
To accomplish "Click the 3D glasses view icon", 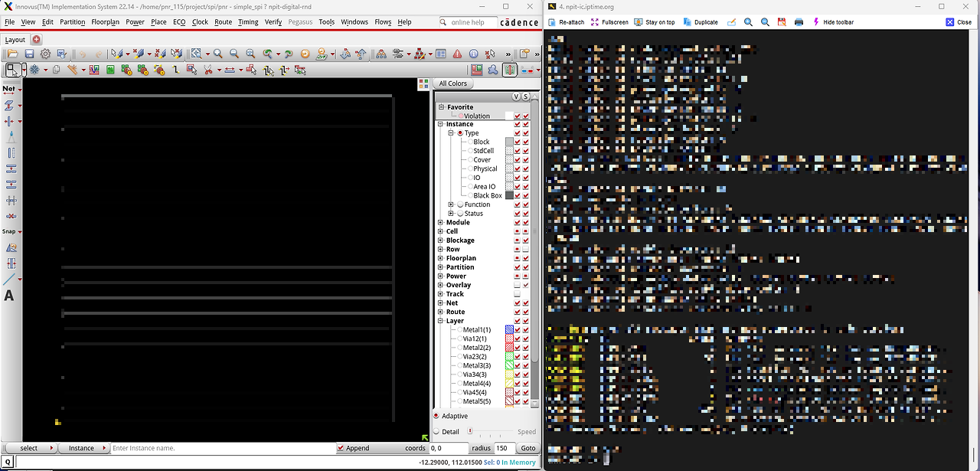I will coord(528,70).
